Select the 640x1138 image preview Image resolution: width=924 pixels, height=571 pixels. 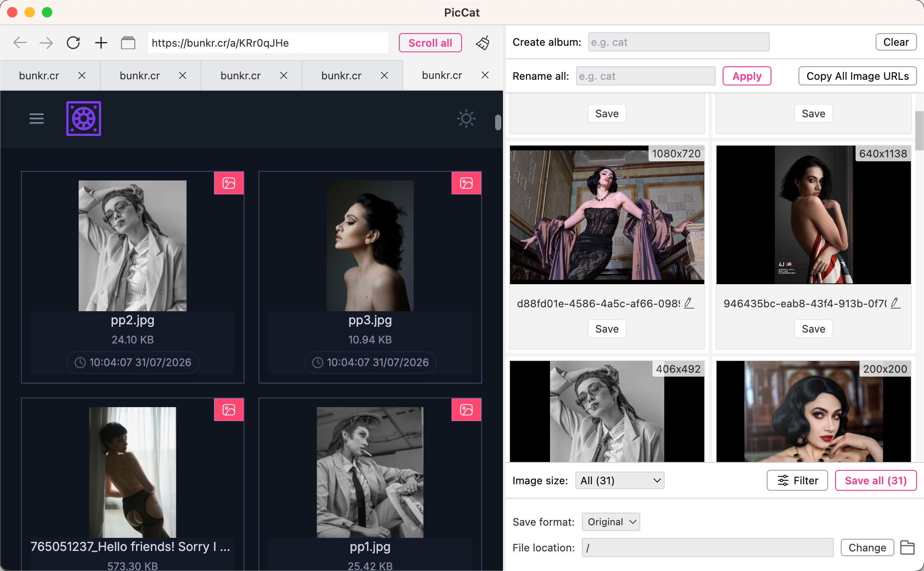click(x=814, y=215)
